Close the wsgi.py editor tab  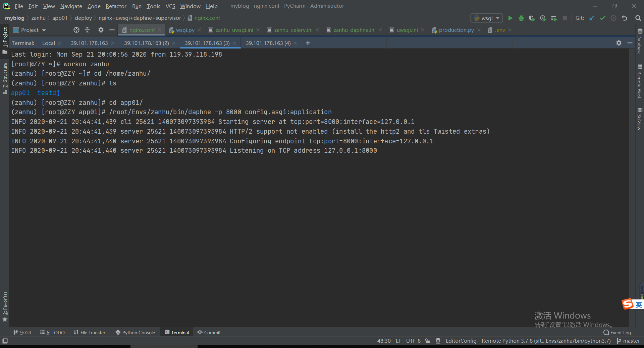pyautogui.click(x=199, y=30)
